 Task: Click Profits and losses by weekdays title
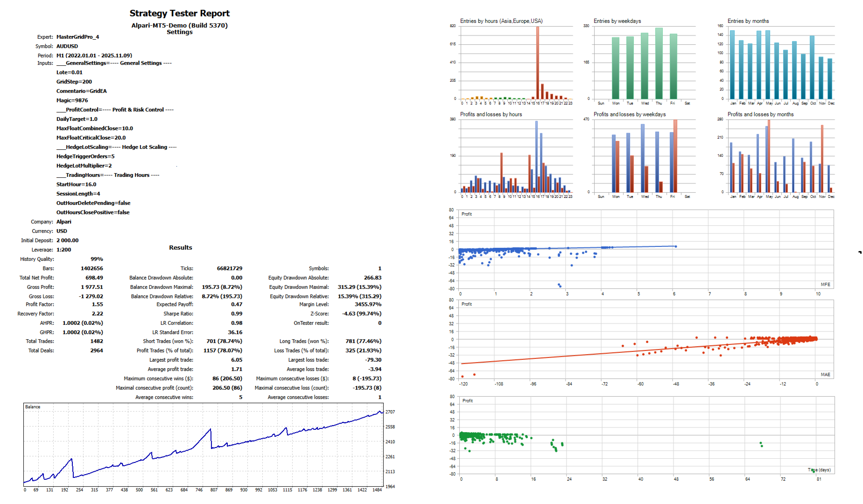pos(630,114)
